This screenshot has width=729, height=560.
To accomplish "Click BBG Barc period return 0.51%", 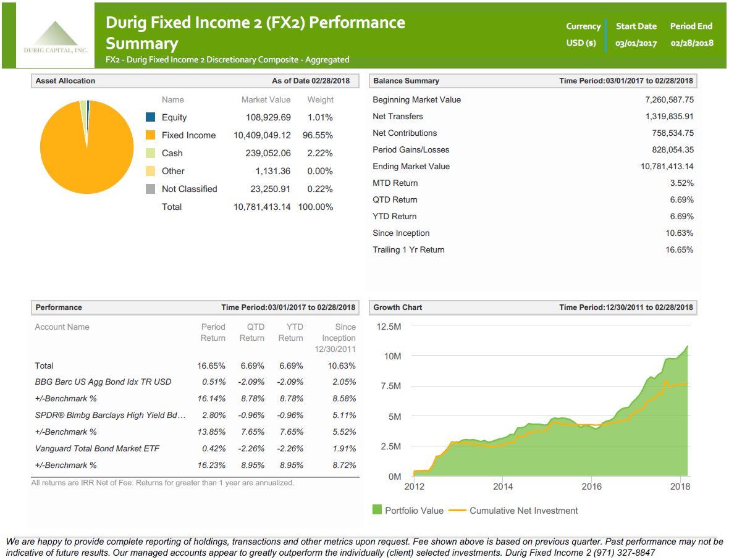I will (x=214, y=382).
